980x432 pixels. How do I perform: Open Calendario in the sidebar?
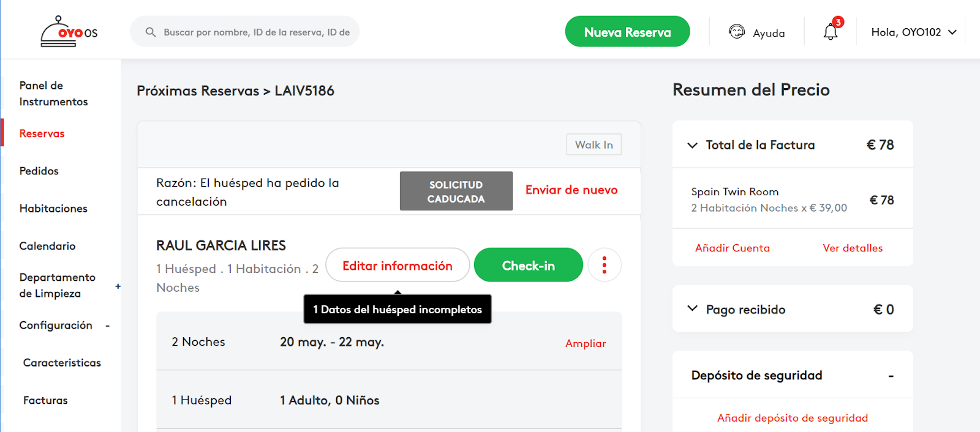[x=47, y=246]
